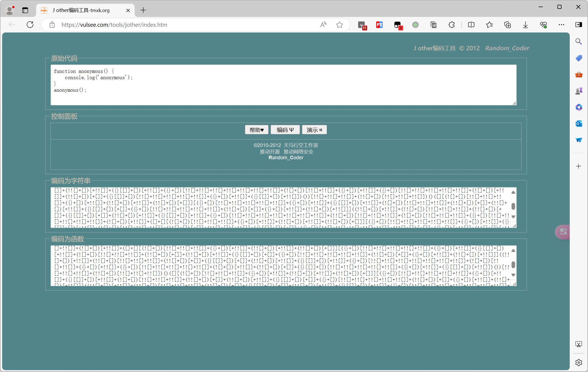Open Games panel via chess icon in sidebar
588x372 pixels.
579,91
